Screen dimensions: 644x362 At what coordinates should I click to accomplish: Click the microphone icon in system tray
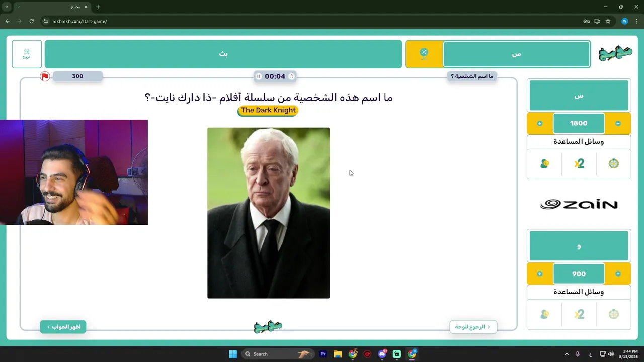[578, 354]
